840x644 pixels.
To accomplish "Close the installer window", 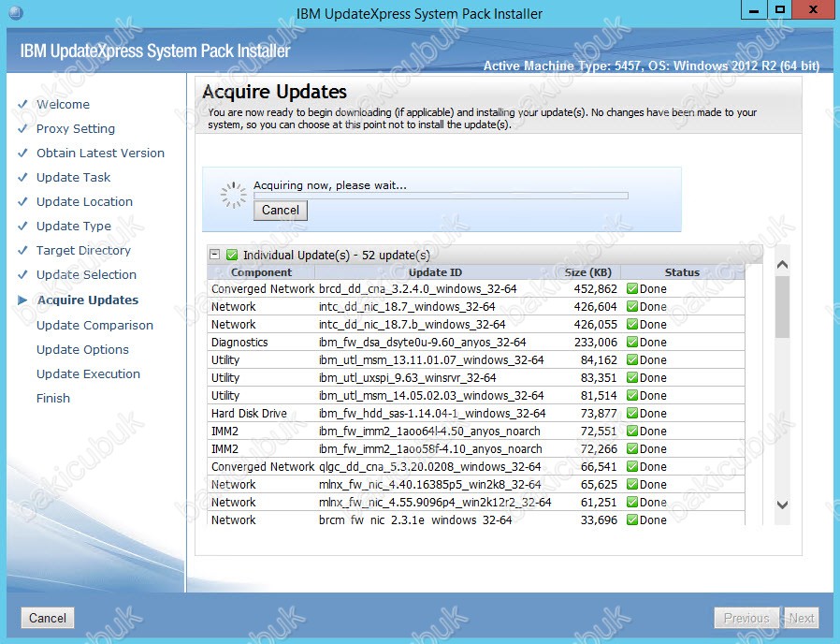I will pos(813,9).
